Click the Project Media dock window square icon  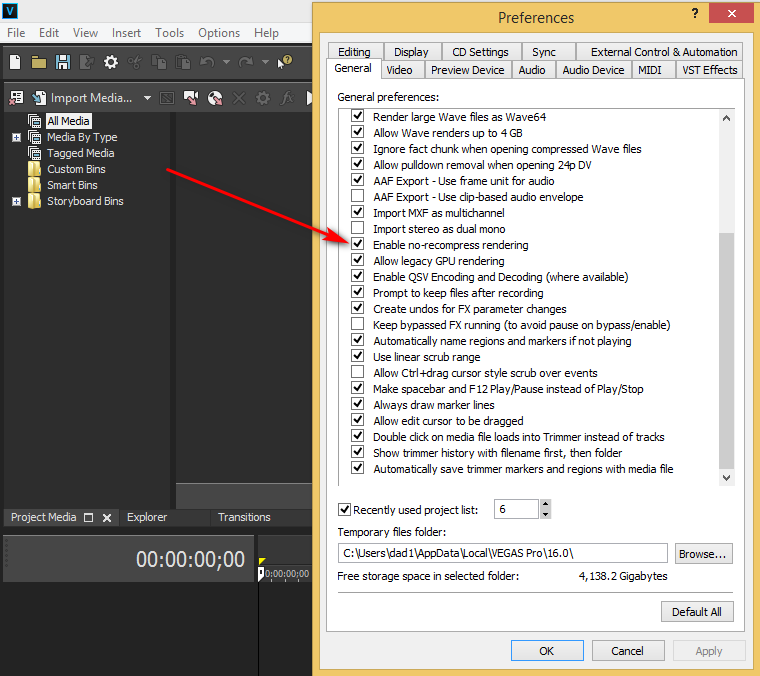click(x=88, y=518)
